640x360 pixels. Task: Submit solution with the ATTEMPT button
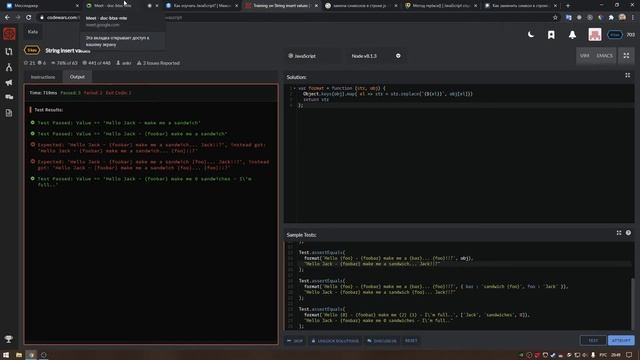(x=621, y=340)
